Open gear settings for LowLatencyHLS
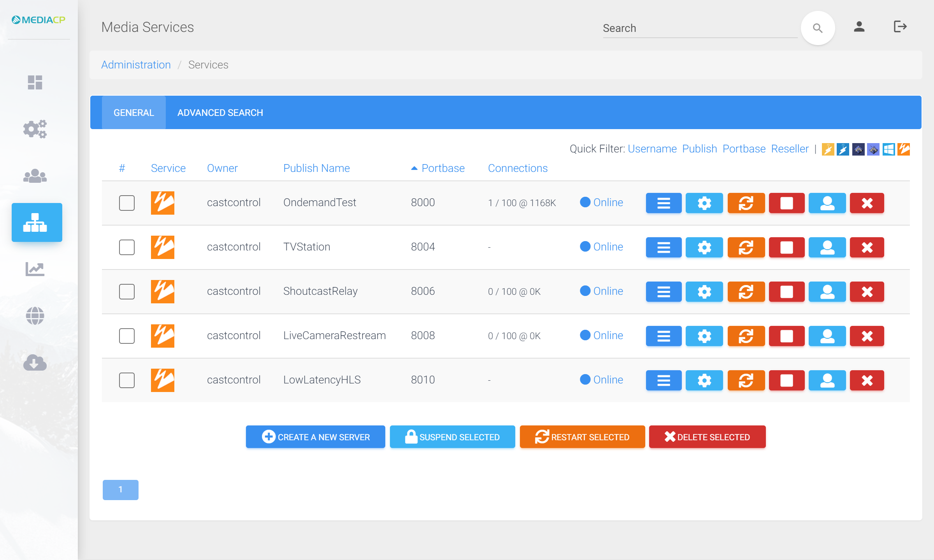 pyautogui.click(x=704, y=380)
